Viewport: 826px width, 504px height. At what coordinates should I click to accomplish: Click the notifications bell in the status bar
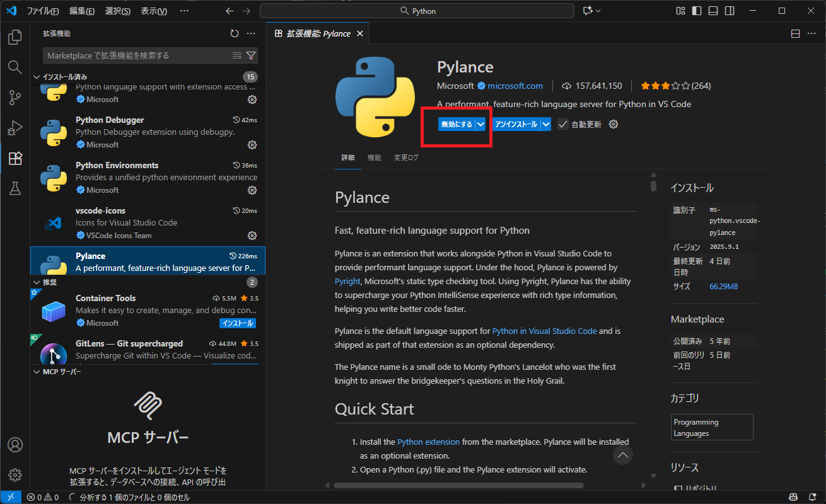click(813, 497)
